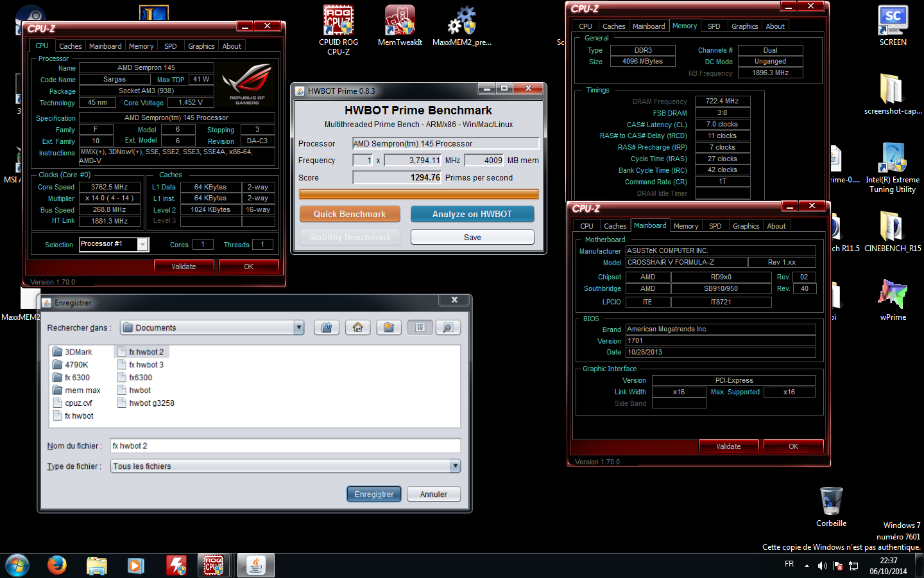
Task: Click the Quick Benchmark button
Action: click(350, 214)
